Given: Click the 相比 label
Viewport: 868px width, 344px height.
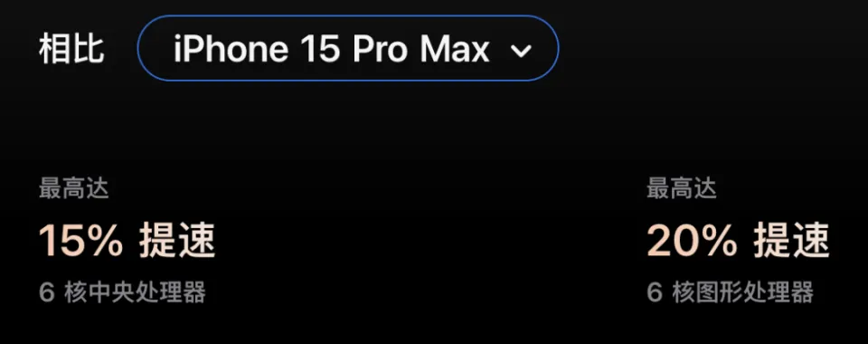Looking at the screenshot, I should 71,48.
